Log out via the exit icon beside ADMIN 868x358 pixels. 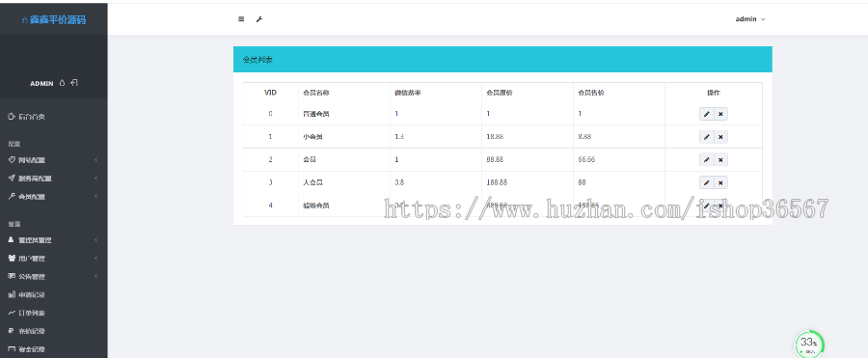[74, 83]
